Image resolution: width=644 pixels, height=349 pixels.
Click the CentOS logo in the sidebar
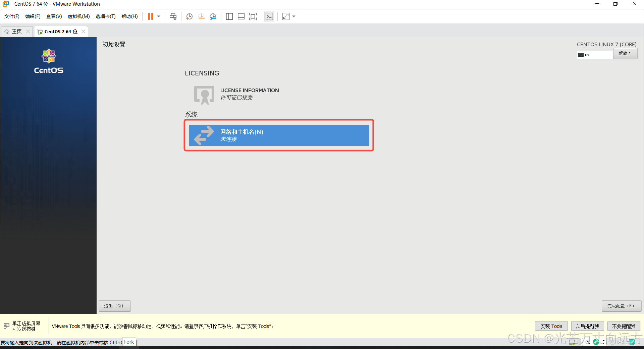(x=49, y=61)
